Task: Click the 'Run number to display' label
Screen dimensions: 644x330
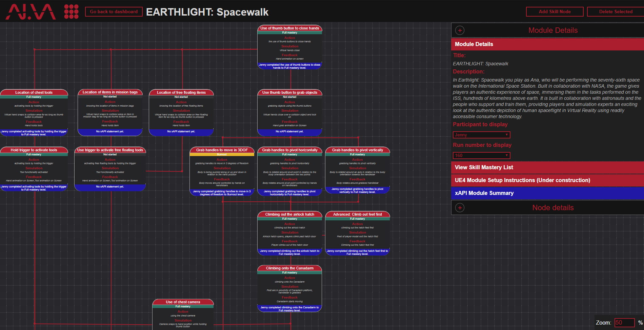Action: coord(482,145)
